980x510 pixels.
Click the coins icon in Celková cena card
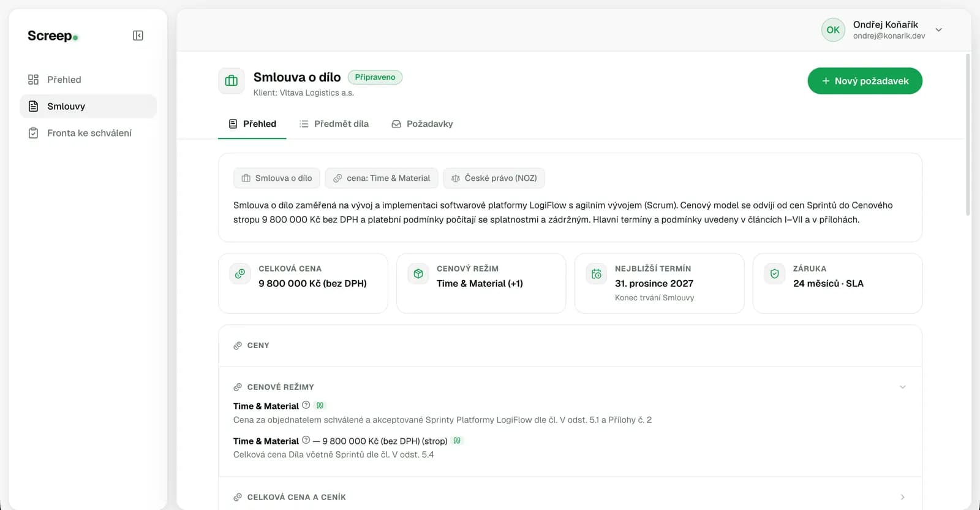pos(240,273)
